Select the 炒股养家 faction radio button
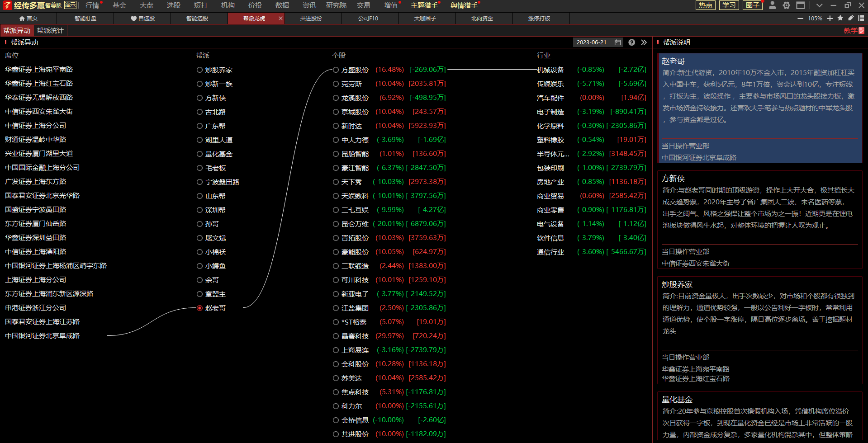Screen dimensions: 868x443 tap(199, 70)
